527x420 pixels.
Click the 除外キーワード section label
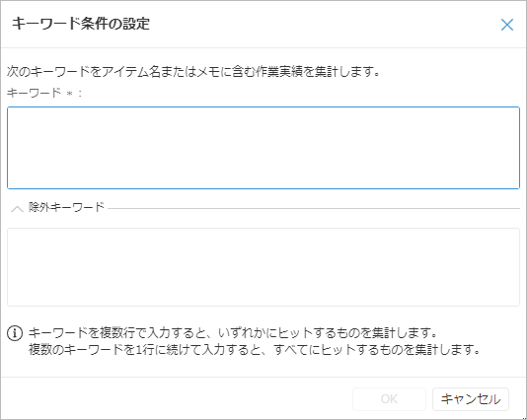tap(66, 207)
